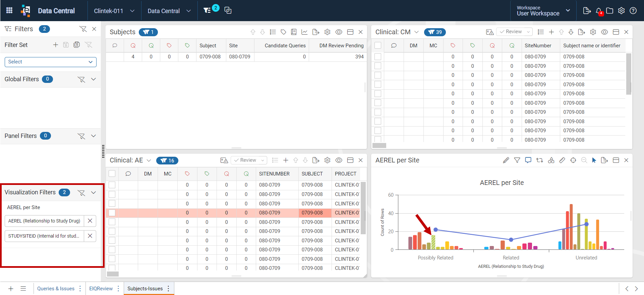This screenshot has height=295, width=644.
Task: Open the help question mark icon
Action: pyautogui.click(x=633, y=11)
